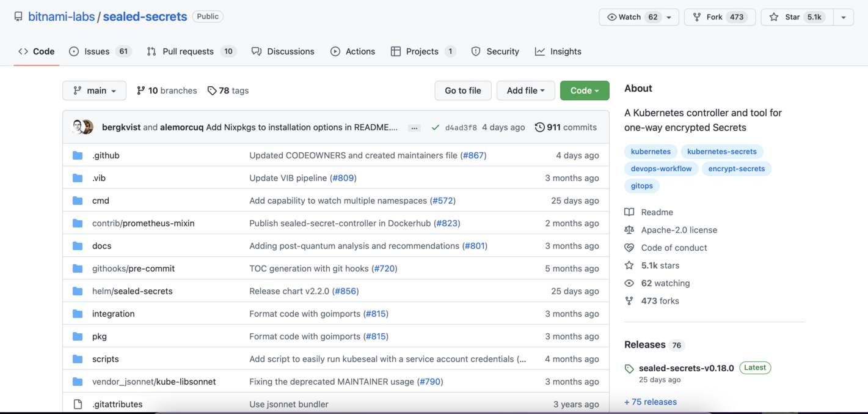Image resolution: width=868 pixels, height=414 pixels.
Task: Select the kubernetes topic tag
Action: (651, 152)
